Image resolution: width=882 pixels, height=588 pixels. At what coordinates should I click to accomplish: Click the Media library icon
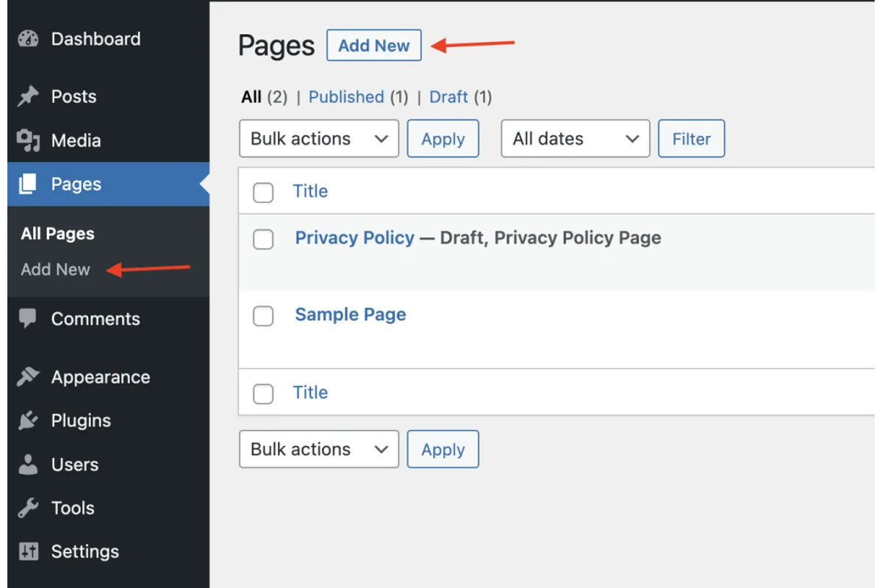click(x=28, y=140)
